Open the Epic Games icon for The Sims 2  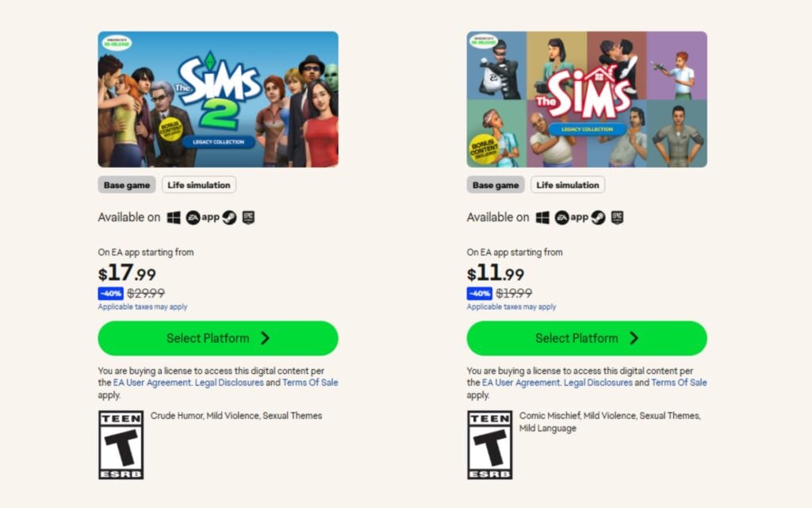coord(248,217)
